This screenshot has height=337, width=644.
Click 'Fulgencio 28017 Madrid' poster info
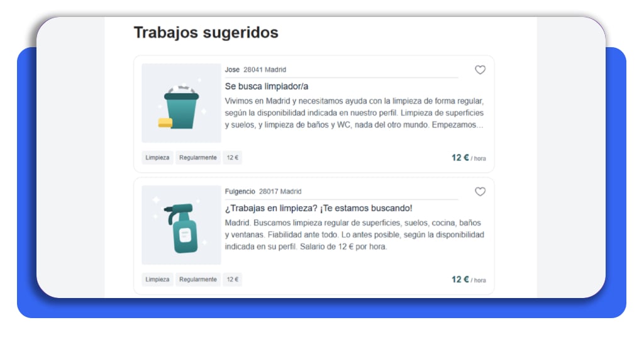263,192
